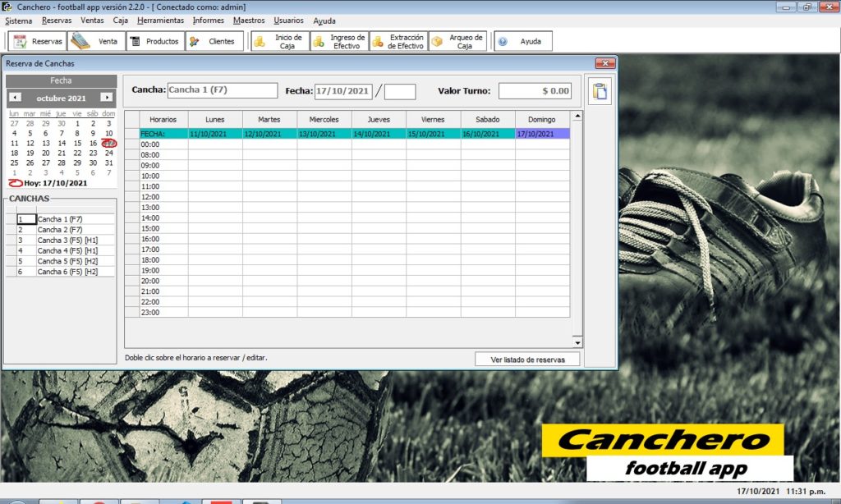This screenshot has width=841, height=504.
Task: Select day 25 in October calendar
Action: (15, 163)
